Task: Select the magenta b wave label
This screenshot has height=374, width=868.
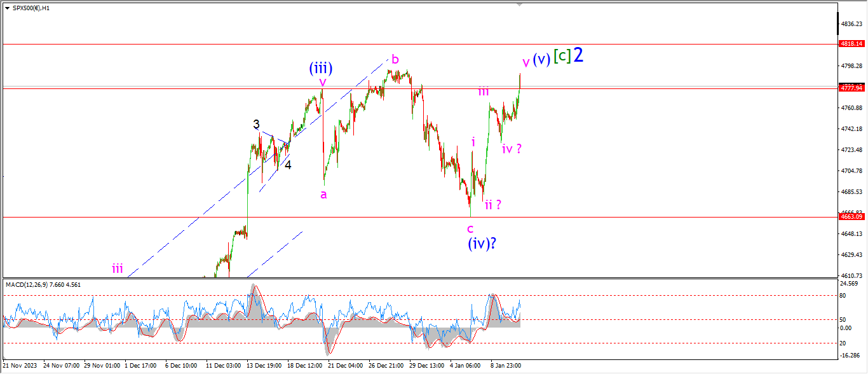Action: (x=395, y=60)
